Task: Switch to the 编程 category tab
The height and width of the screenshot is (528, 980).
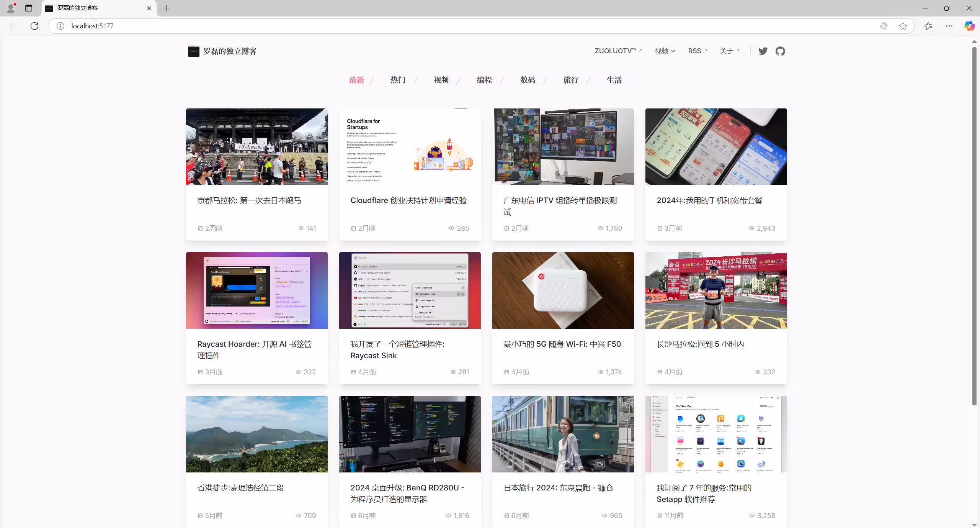Action: tap(484, 80)
